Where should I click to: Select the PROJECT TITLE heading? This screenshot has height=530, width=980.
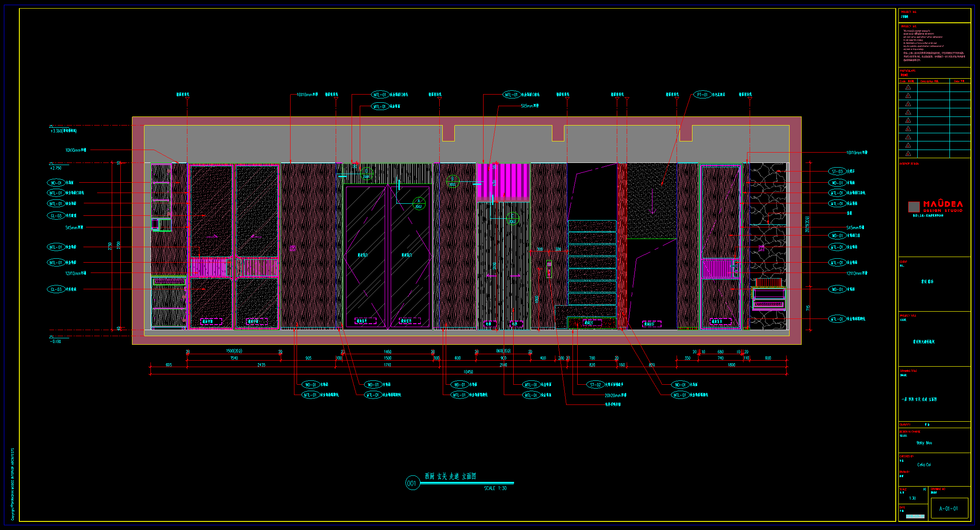908,316
